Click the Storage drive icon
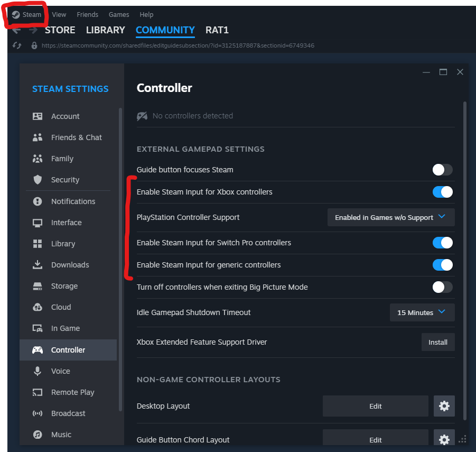The image size is (476, 452). coord(38,286)
